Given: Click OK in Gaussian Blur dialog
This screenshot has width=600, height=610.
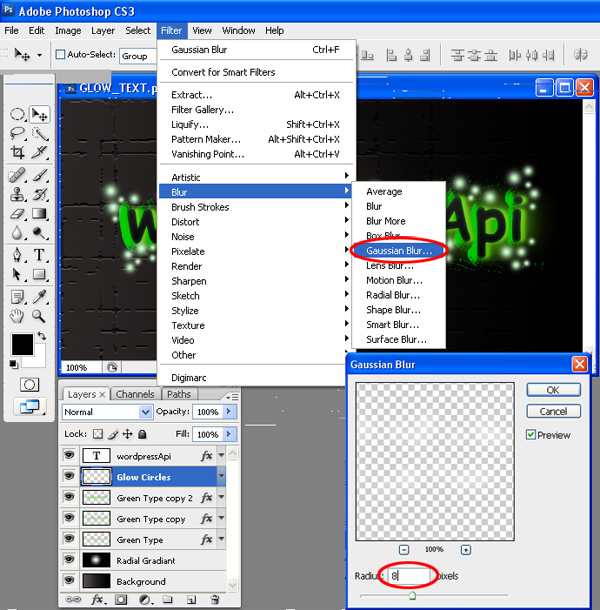Looking at the screenshot, I should coord(553,390).
